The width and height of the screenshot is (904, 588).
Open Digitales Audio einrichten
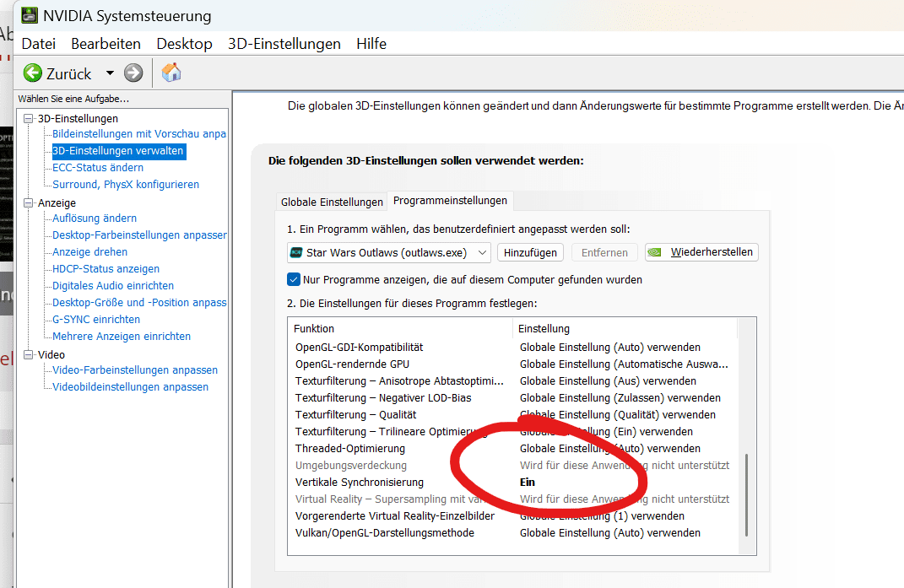[113, 285]
